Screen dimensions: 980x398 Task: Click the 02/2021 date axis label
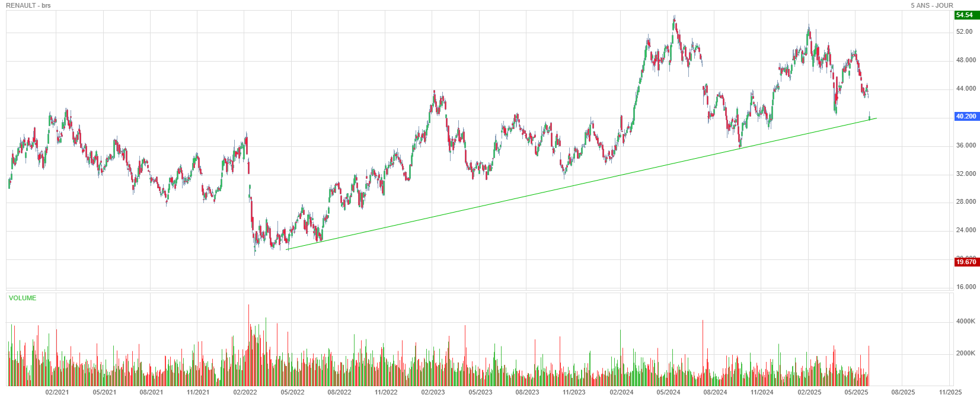pyautogui.click(x=57, y=392)
